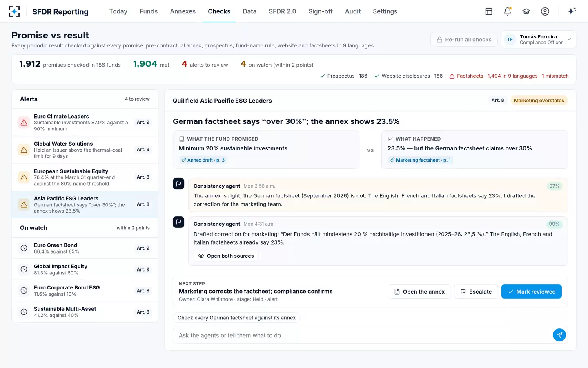The image size is (588, 368).
Task: Open Marketing factsheet p. 1 link
Action: pos(421,160)
